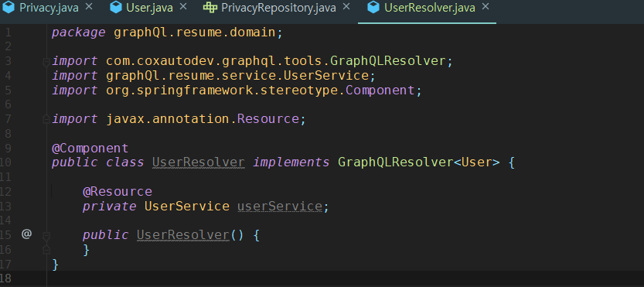Switch to the Privacy.java tab
The width and height of the screenshot is (644, 287).
(49, 8)
